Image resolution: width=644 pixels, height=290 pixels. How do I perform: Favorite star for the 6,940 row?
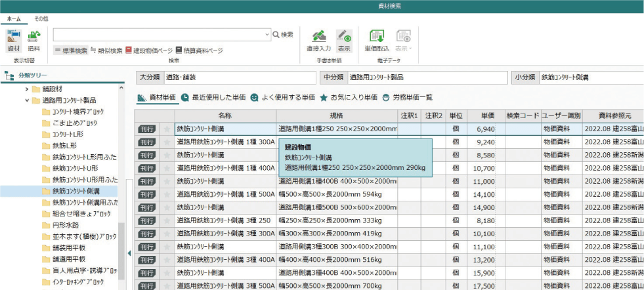(x=167, y=129)
